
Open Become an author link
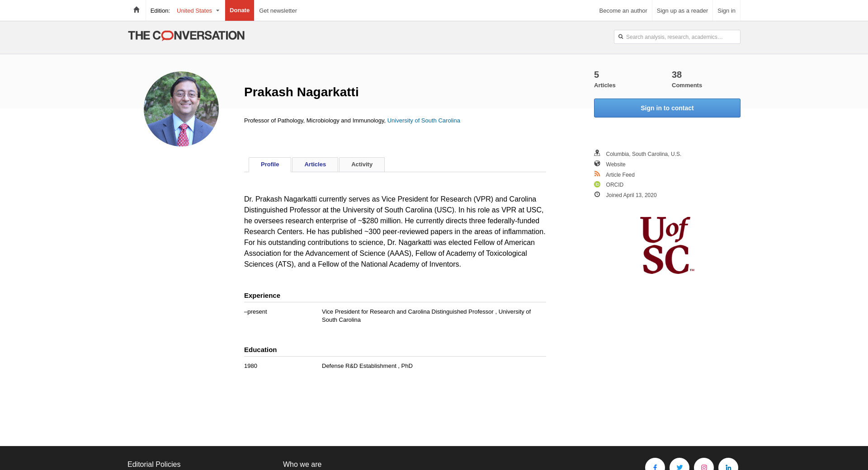tap(623, 10)
